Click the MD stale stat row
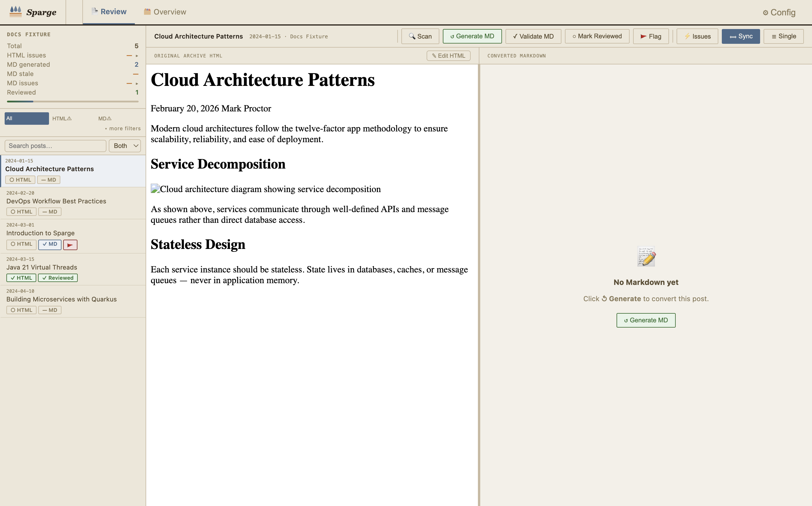The image size is (812, 506). [x=72, y=74]
